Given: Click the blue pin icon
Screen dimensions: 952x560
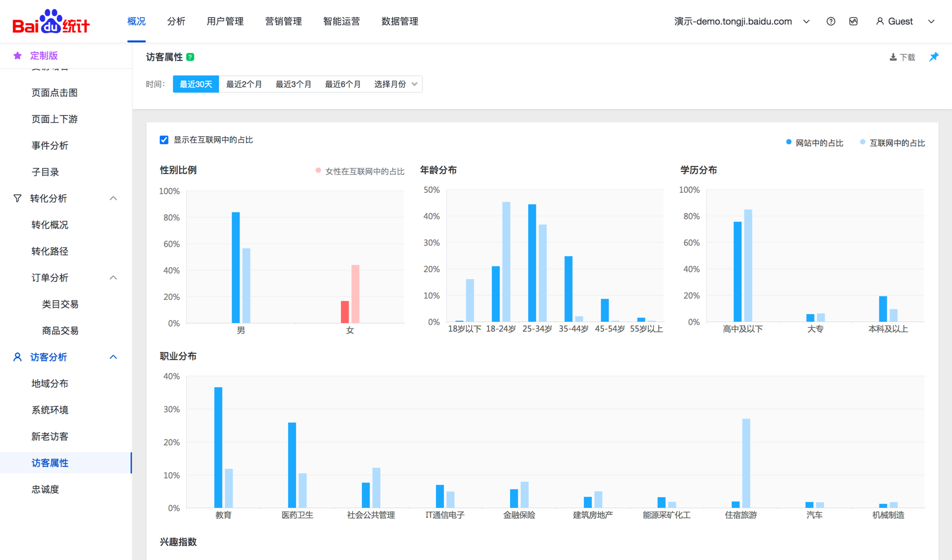Looking at the screenshot, I should [934, 57].
